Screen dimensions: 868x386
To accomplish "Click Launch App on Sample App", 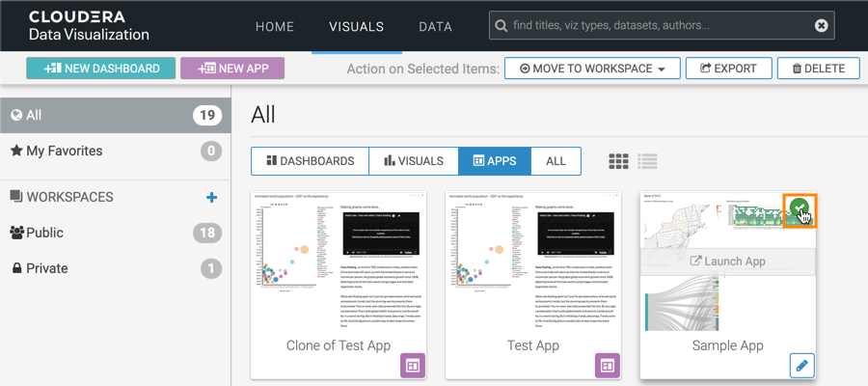I will click(x=727, y=261).
